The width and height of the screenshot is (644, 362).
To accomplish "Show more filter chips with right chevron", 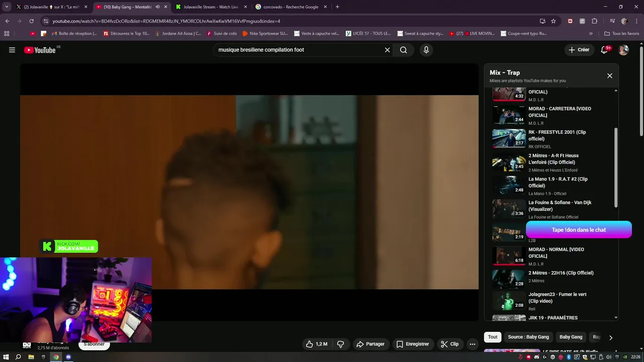I will (611, 337).
